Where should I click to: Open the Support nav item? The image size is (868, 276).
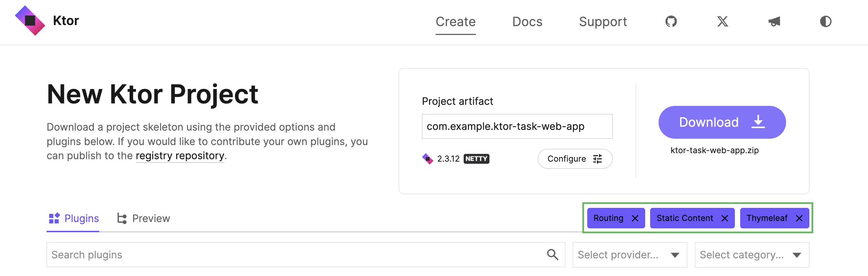click(x=603, y=22)
